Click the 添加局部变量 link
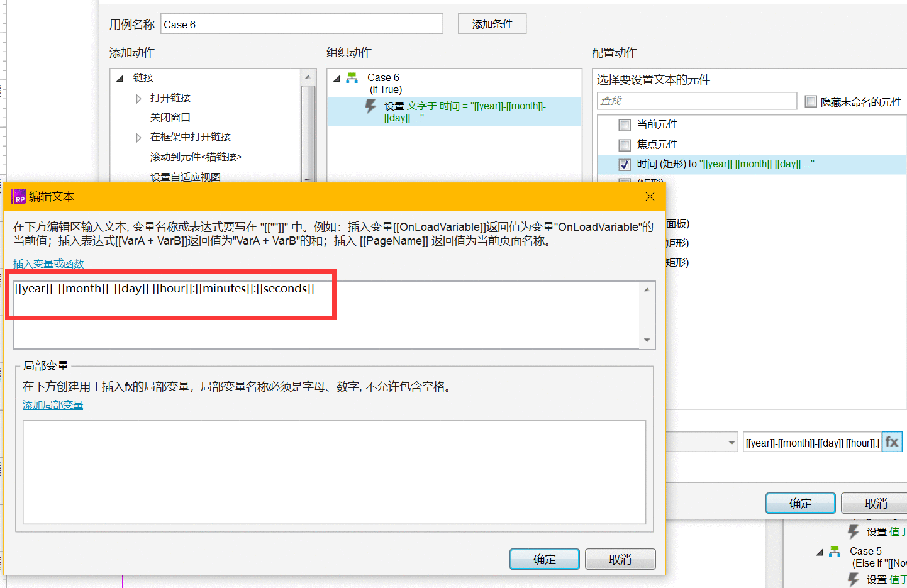 click(x=53, y=405)
